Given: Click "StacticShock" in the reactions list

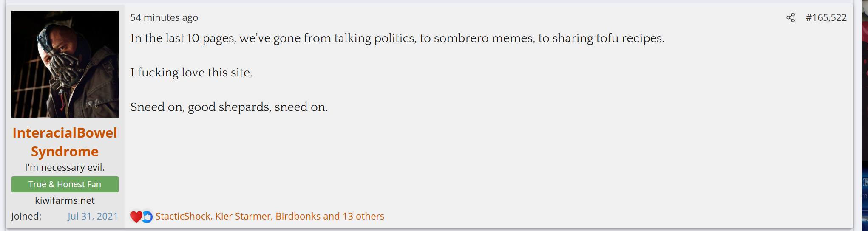Looking at the screenshot, I should pos(183,216).
